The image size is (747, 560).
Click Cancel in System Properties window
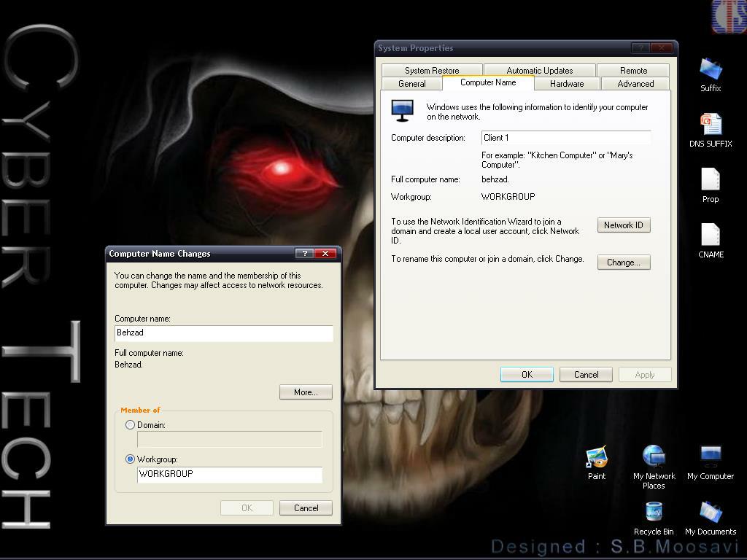[x=586, y=375]
